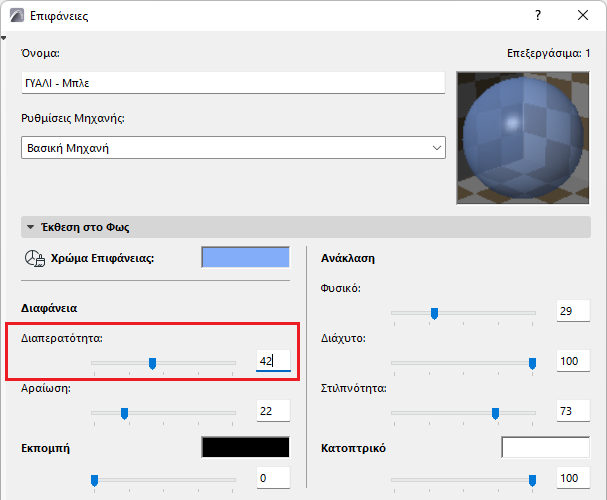Click the Διαφάνεια section heading
607x500 pixels.
(x=49, y=308)
